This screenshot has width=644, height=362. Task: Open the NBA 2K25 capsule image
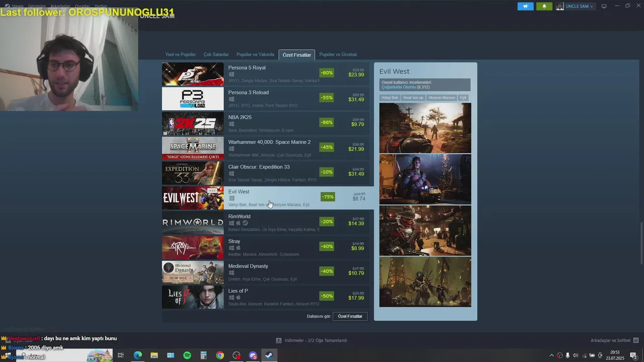[193, 124]
